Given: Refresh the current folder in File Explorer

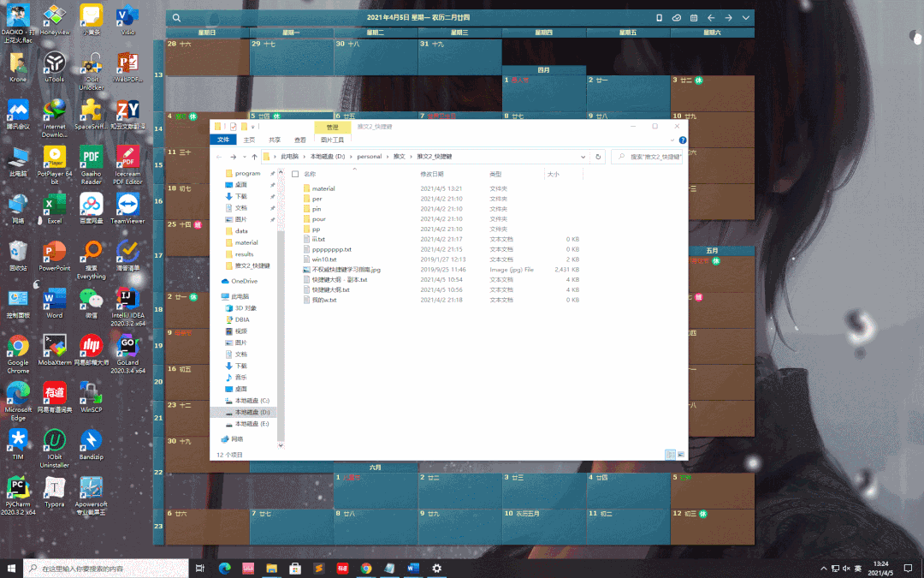Looking at the screenshot, I should [597, 157].
